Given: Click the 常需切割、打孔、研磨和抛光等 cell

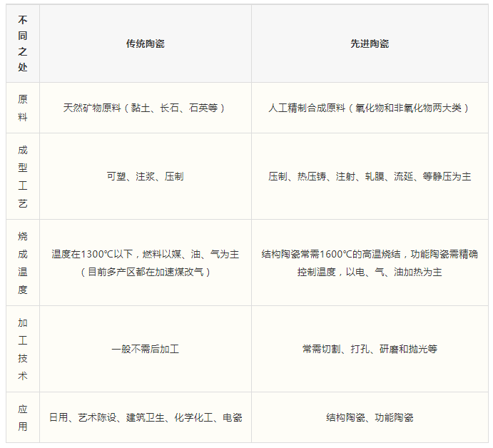Looking at the screenshot, I should (x=370, y=349).
